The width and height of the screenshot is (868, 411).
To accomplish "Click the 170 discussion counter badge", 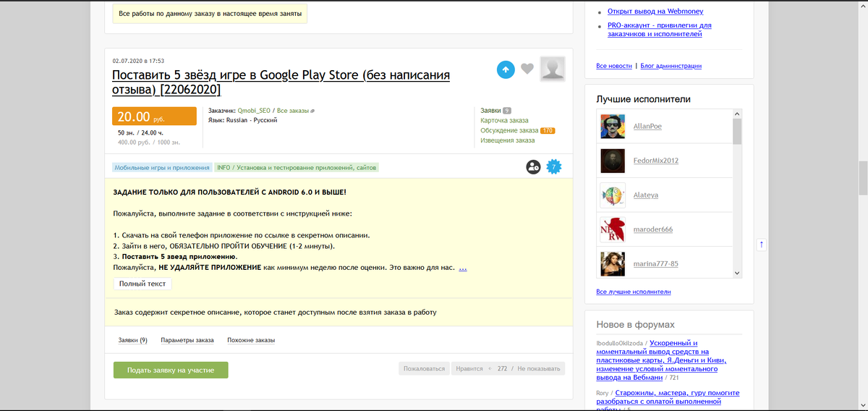I will [x=548, y=130].
